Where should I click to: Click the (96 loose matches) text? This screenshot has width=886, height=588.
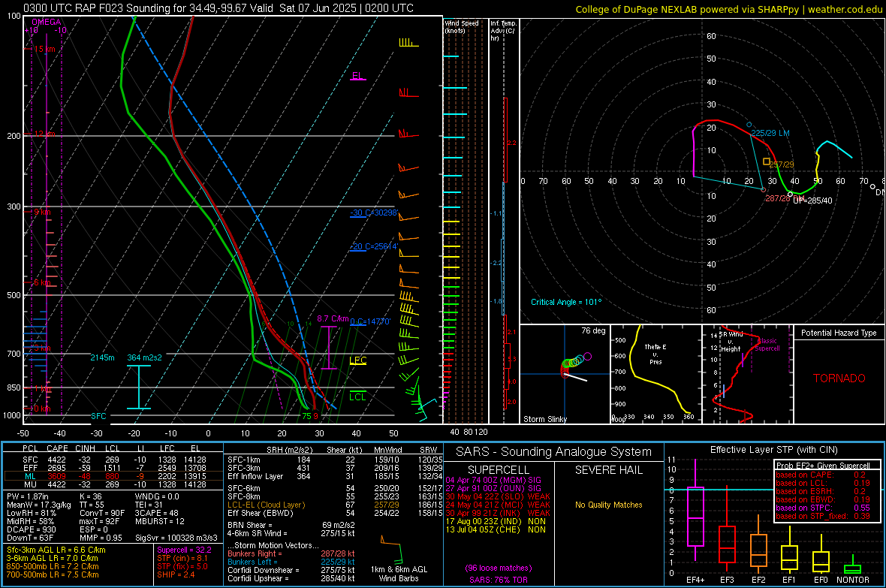click(499, 568)
